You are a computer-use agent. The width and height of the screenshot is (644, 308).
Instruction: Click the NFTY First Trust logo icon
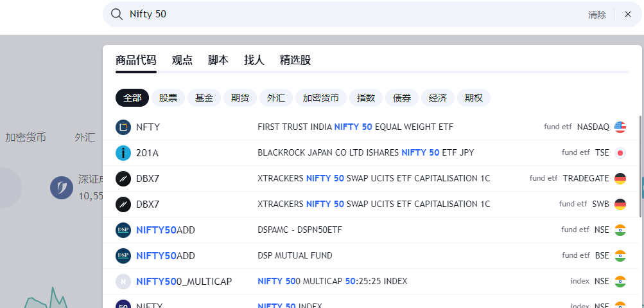tap(123, 127)
